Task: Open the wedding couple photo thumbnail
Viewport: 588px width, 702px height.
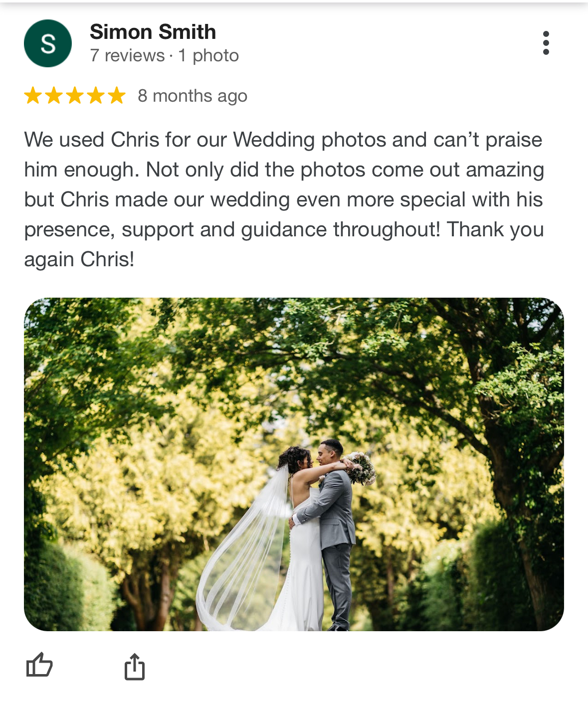Action: coord(294,464)
